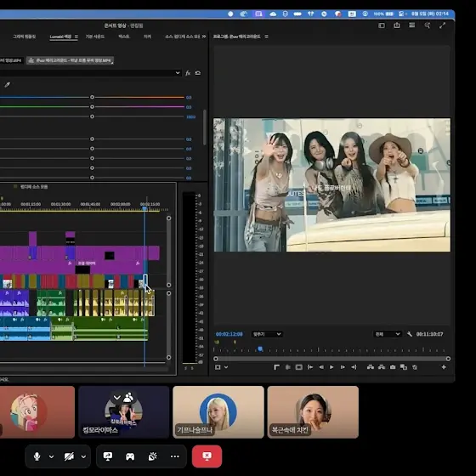
Task: Click the panel layout icon in header bar
Action: [x=382, y=25]
